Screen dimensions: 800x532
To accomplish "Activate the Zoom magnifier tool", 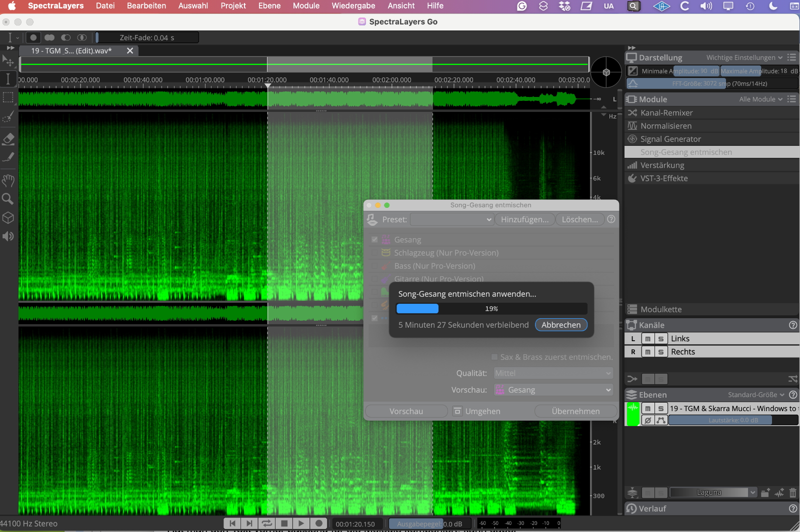I will pyautogui.click(x=8, y=199).
